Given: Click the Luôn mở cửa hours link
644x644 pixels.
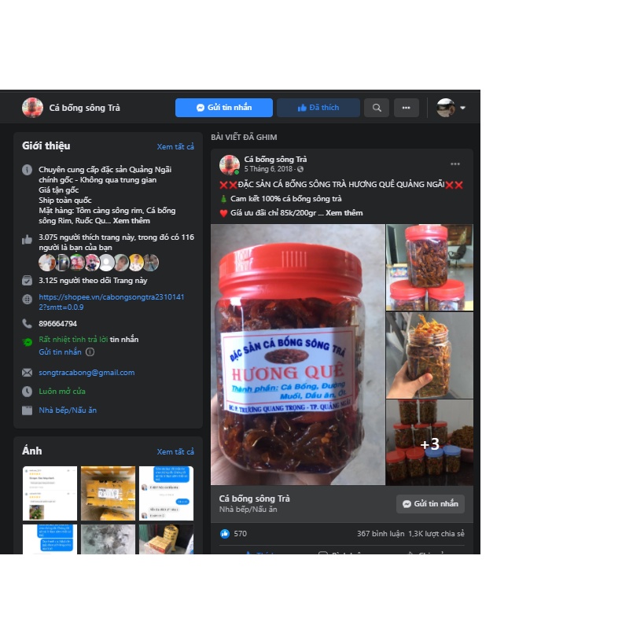Looking at the screenshot, I should point(62,392).
